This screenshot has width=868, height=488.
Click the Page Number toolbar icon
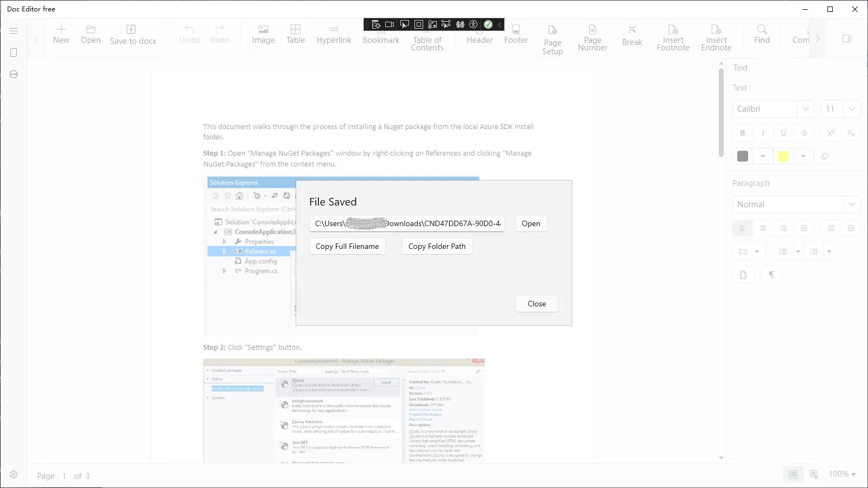(592, 38)
